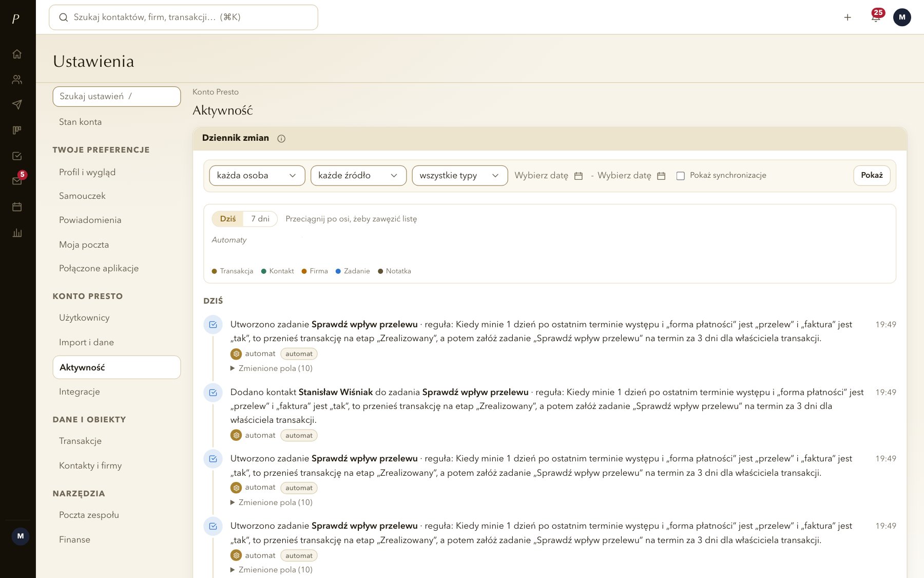Open Profil i wygląd settings

[x=87, y=172]
